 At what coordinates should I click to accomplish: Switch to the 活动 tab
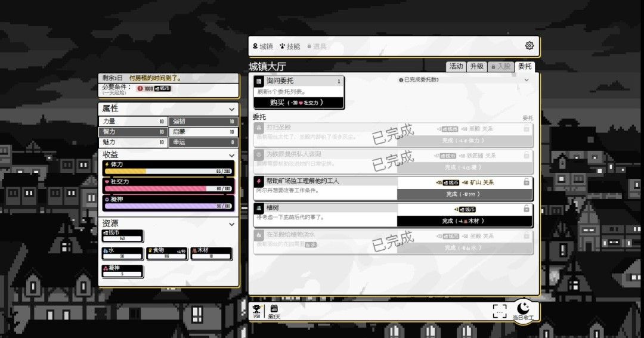(x=456, y=67)
